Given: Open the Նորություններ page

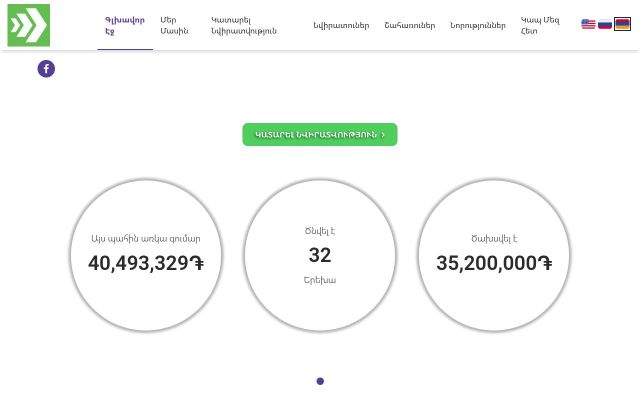Looking at the screenshot, I should [478, 25].
